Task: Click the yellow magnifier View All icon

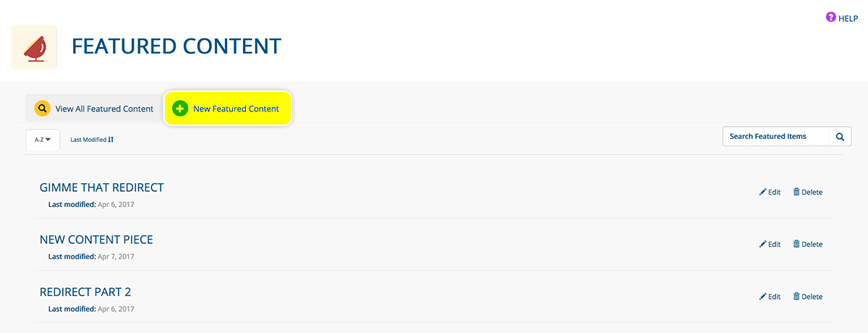Action: click(x=43, y=109)
